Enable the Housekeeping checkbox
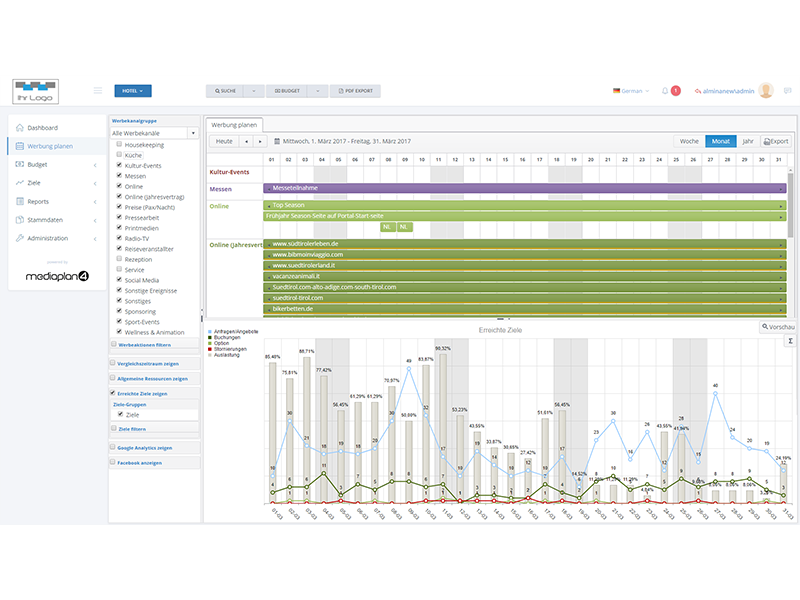Screen dimensions: 800x600 120,145
